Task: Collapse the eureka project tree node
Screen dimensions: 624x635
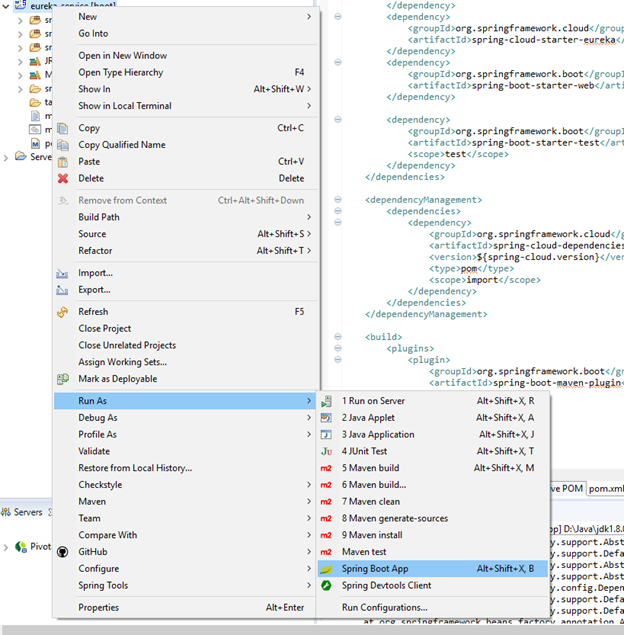Action: coord(6,6)
